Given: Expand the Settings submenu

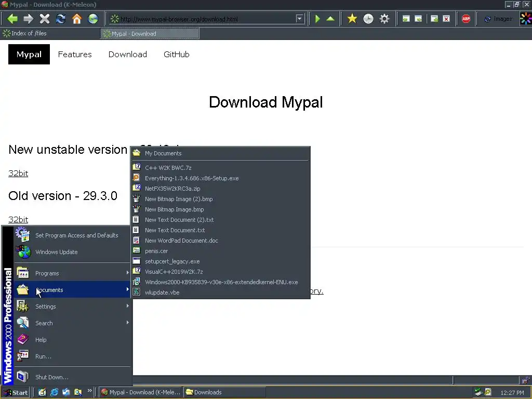Looking at the screenshot, I should pos(72,307).
